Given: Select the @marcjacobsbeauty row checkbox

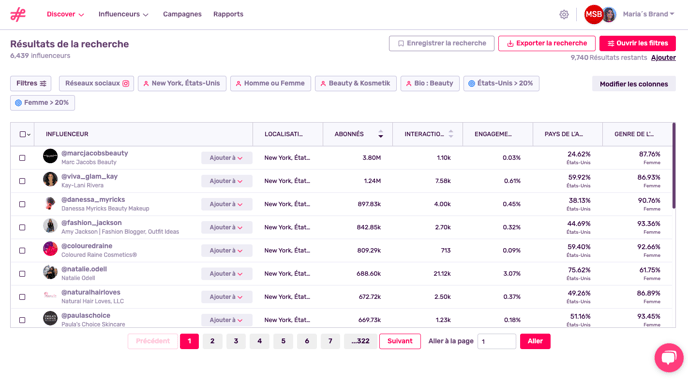Looking at the screenshot, I should tap(22, 158).
